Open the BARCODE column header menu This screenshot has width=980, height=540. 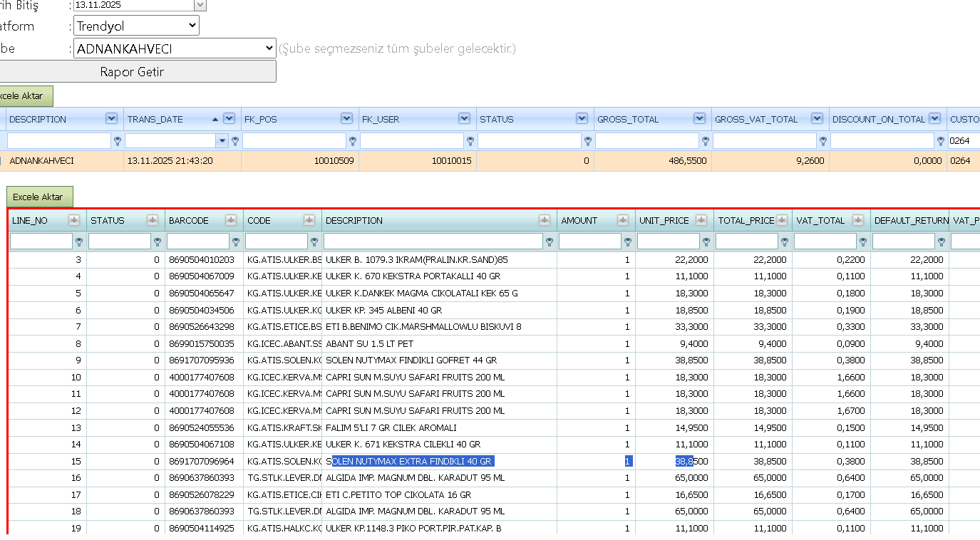coord(230,220)
